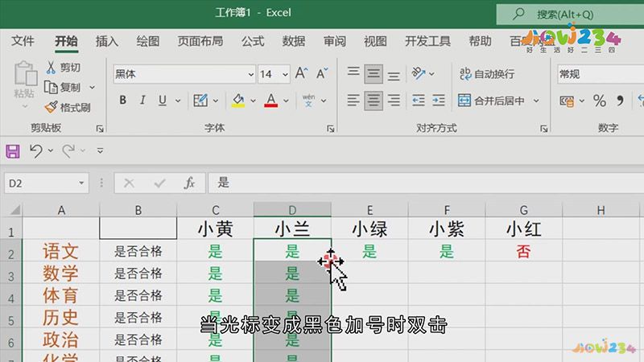This screenshot has width=644, height=362.
Task: Open font color dropdown arrow
Action: (x=286, y=101)
